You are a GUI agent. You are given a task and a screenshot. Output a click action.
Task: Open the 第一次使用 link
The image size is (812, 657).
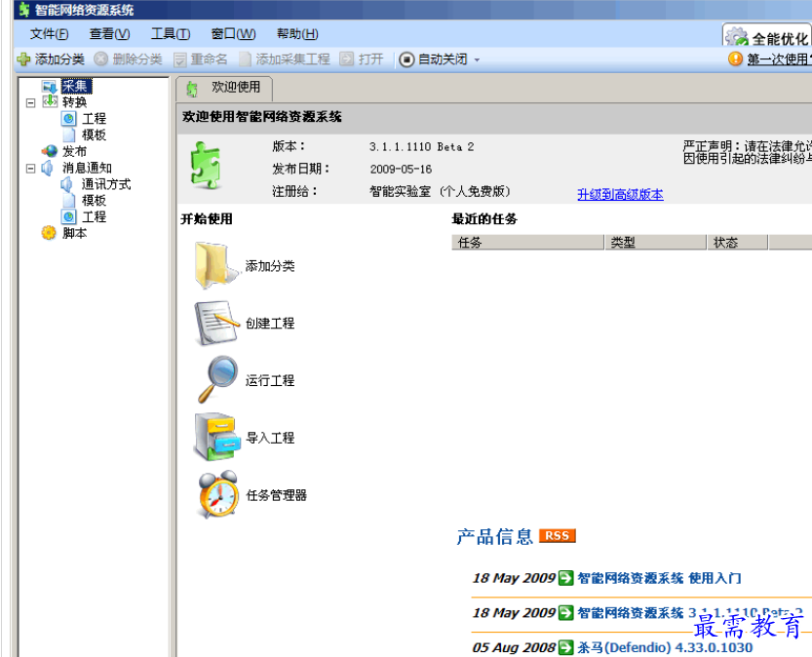779,59
